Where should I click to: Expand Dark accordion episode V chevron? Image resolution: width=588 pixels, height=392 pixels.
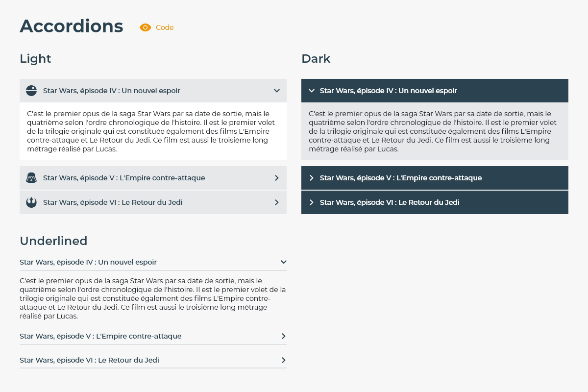coord(311,178)
